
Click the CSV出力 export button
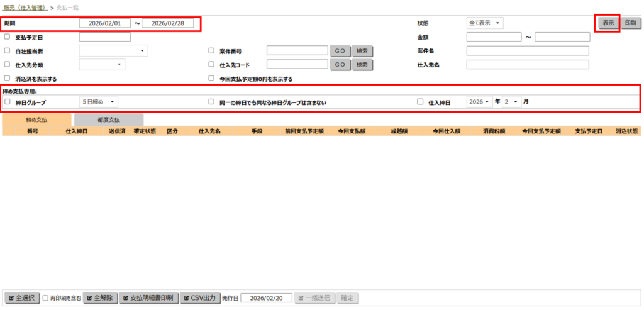(199, 297)
